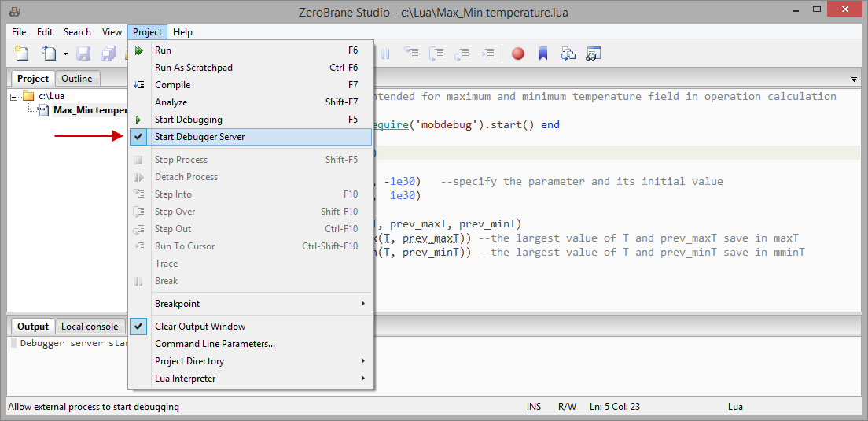Click the New file toolbar icon
This screenshot has width=868, height=421.
[22, 54]
